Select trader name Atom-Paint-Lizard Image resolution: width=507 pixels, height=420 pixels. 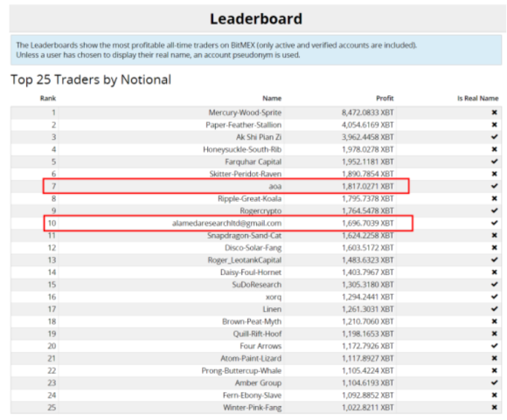click(x=251, y=358)
